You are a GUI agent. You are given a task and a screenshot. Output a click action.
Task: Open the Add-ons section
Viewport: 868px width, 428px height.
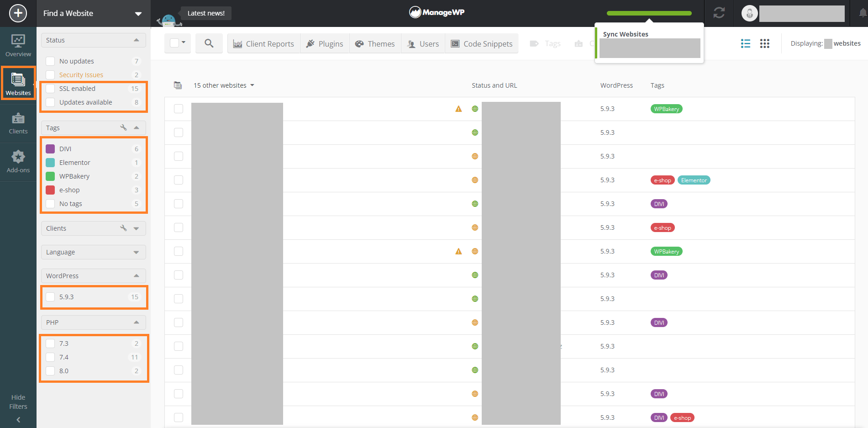pyautogui.click(x=18, y=162)
